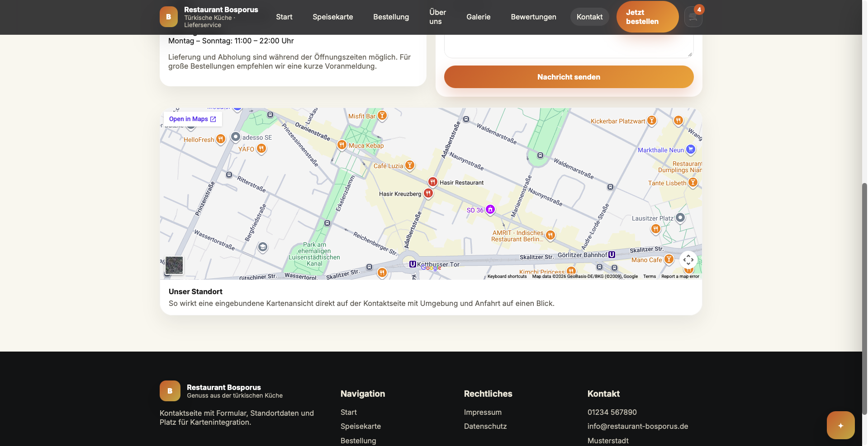Open Bewertungen in the header menu
Image resolution: width=868 pixels, height=446 pixels.
[x=534, y=17]
